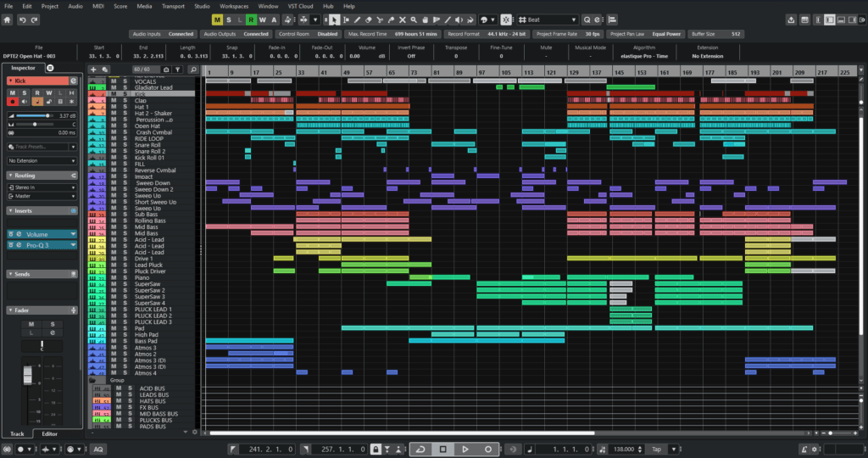The width and height of the screenshot is (868, 458).
Task: Click Record on the transport bar
Action: coord(487,450)
